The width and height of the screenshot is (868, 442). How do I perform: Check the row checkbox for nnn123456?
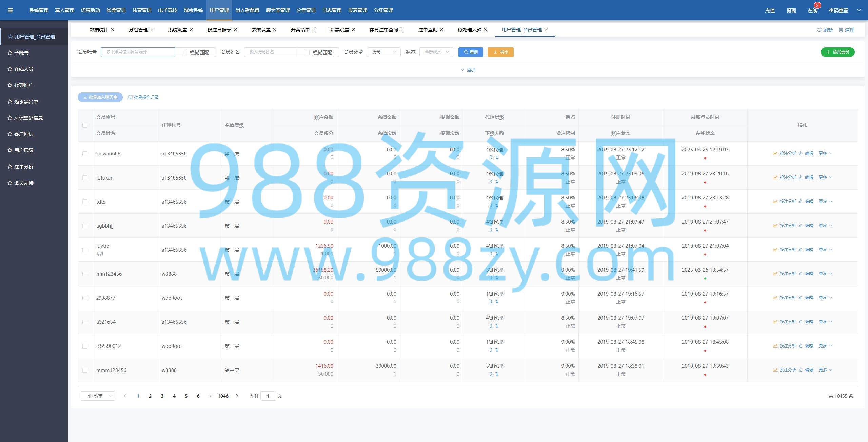[x=85, y=274]
